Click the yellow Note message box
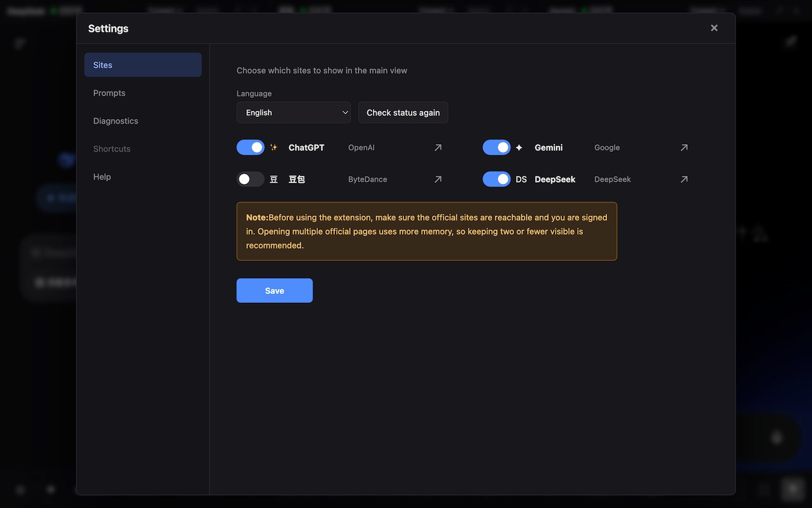The width and height of the screenshot is (812, 508). click(427, 231)
